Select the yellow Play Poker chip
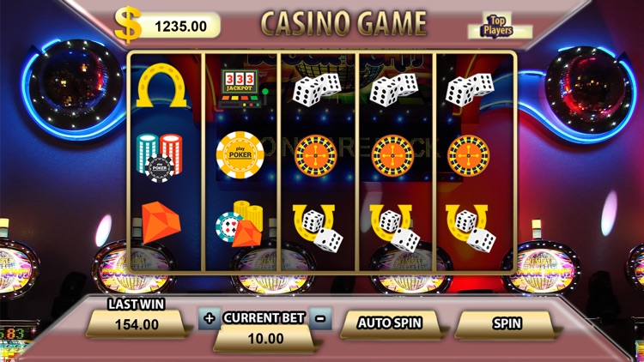This screenshot has height=362, width=644. 240,154
